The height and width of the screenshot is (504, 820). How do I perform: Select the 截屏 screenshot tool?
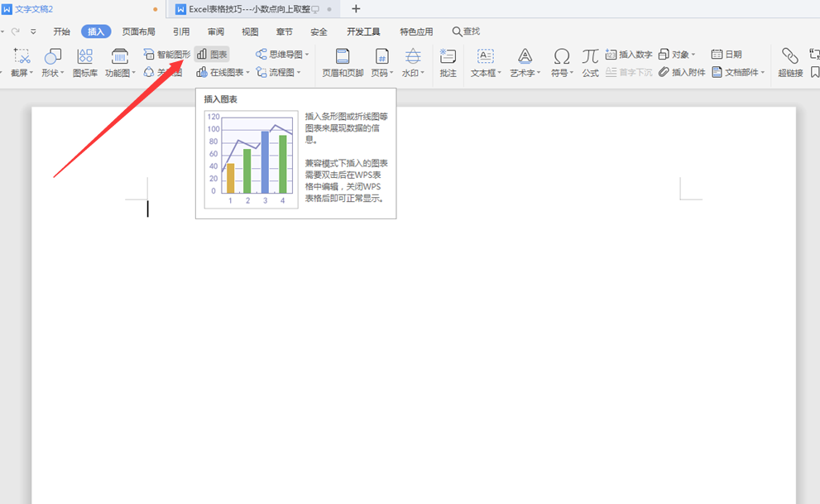click(x=20, y=60)
